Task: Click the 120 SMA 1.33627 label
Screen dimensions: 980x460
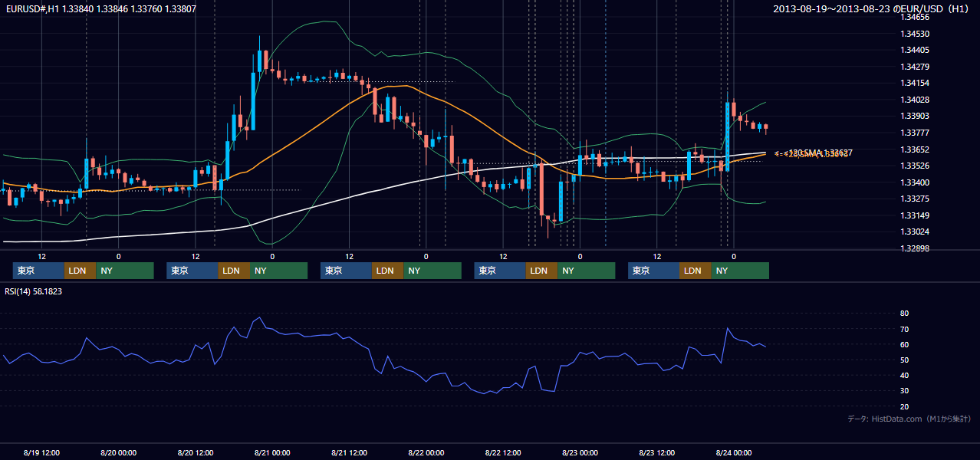Action: [x=821, y=153]
